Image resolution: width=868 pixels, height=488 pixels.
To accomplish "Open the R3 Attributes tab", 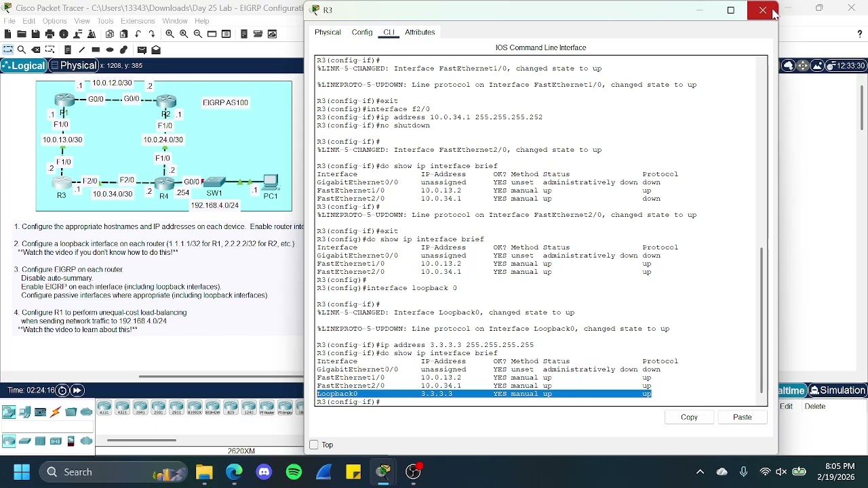I will 420,32.
